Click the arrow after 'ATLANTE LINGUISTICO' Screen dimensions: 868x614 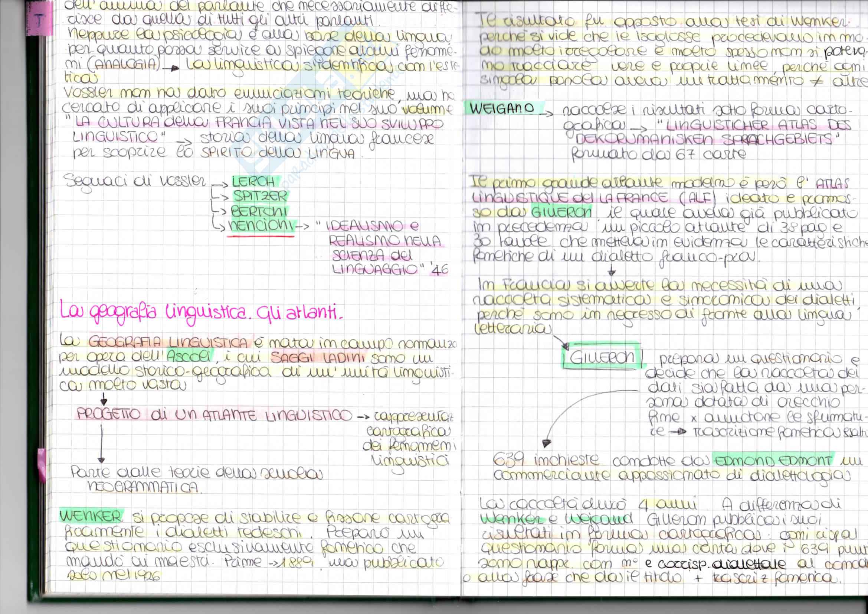click(x=364, y=417)
